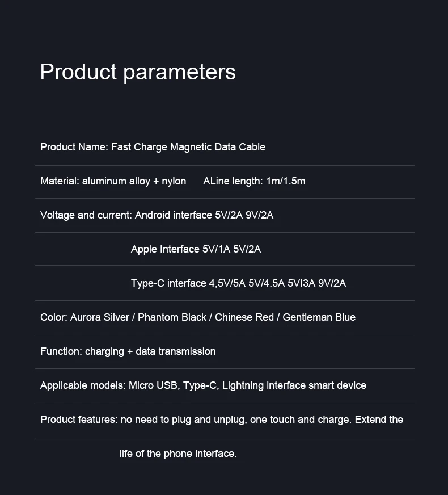
Task: Click the Chinese Red color name
Action: 244,317
